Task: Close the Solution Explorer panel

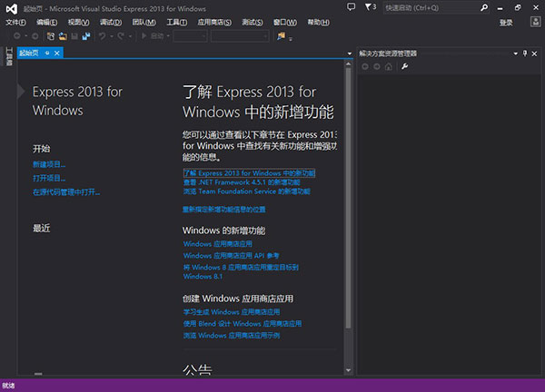Action: [535, 54]
